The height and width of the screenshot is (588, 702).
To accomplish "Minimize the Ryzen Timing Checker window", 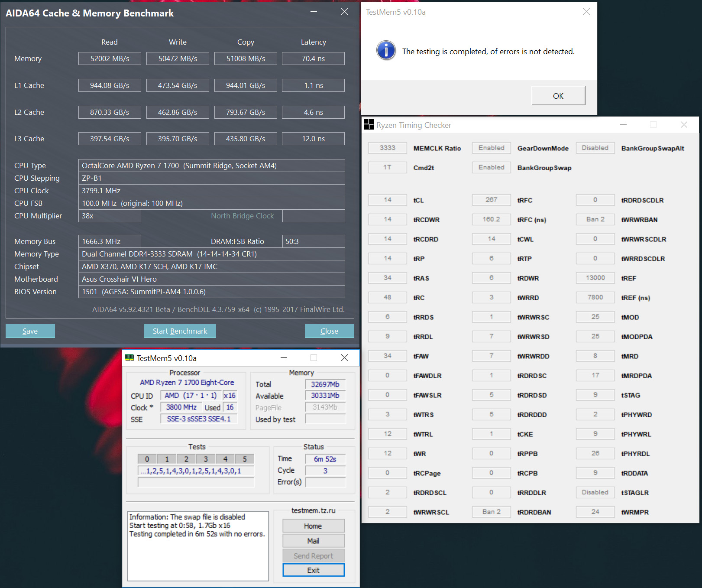I will 623,125.
